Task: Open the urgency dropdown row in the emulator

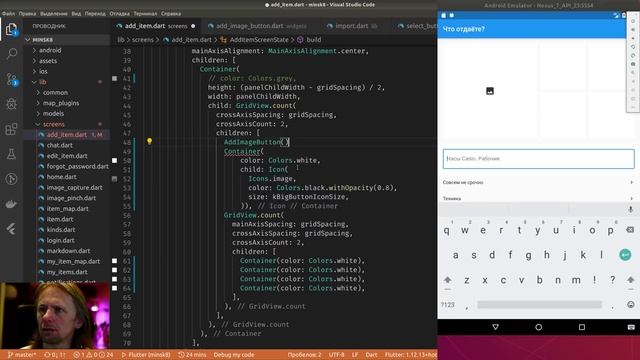Action: (x=538, y=182)
